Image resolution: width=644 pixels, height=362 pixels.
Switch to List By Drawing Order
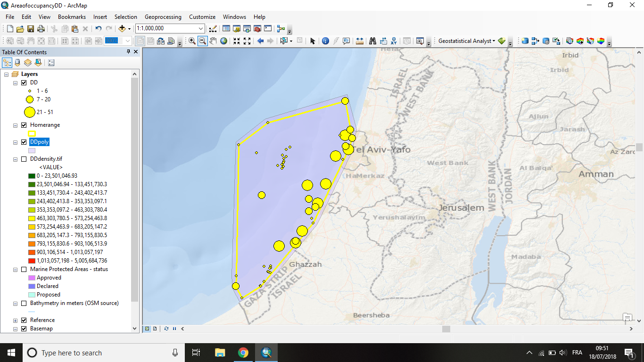click(x=7, y=62)
